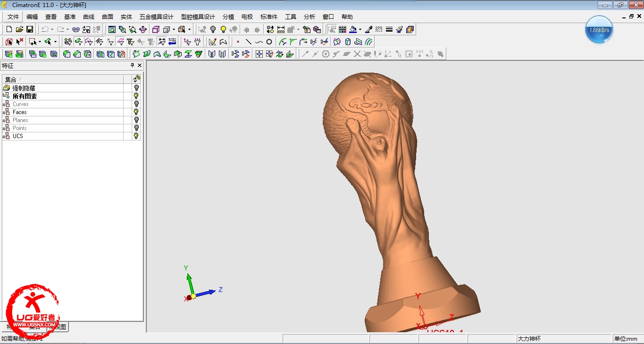
Task: Click the green round fillet solid icon
Action: 67,54
